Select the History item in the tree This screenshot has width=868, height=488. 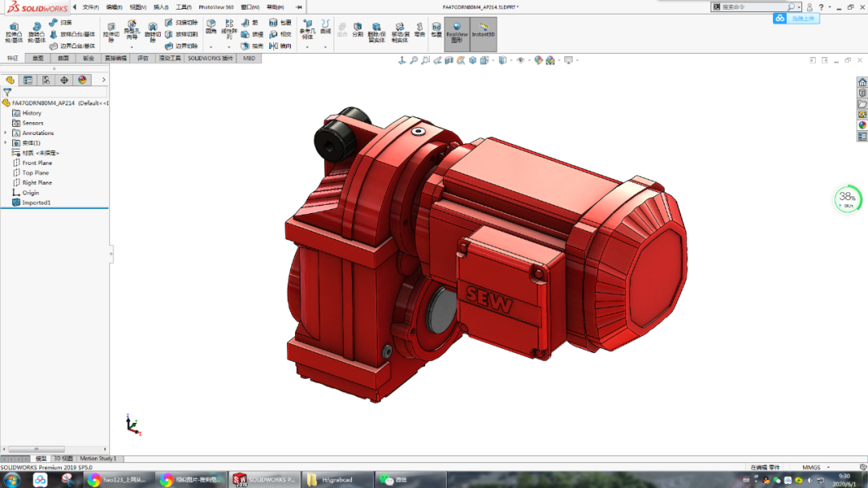pos(27,113)
